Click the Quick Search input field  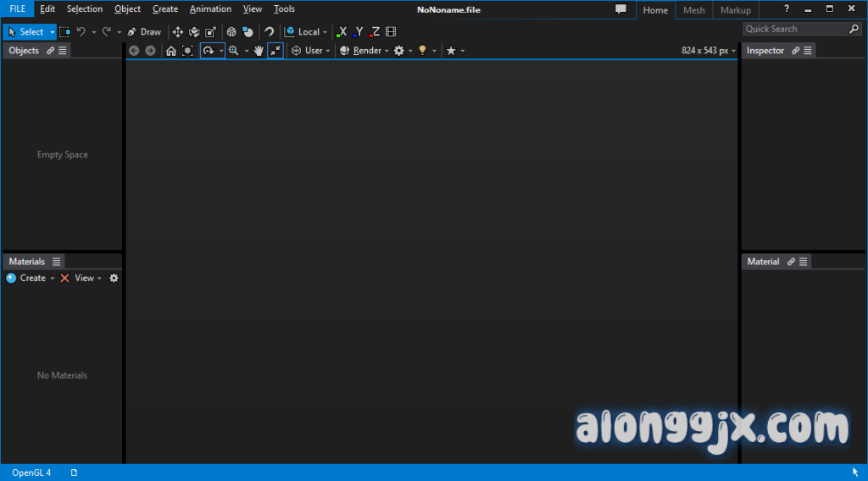point(795,29)
